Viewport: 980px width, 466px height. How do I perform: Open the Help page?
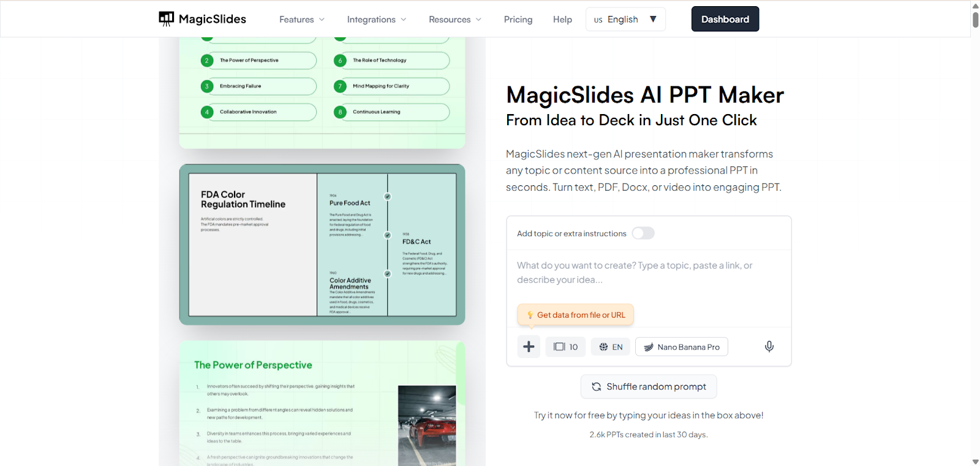[562, 20]
